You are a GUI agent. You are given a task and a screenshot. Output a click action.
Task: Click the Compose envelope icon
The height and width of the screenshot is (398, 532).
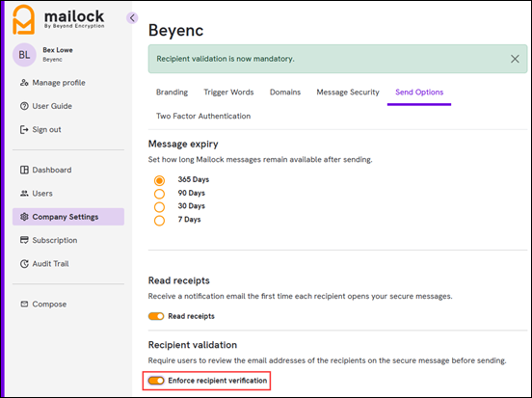[x=24, y=304]
